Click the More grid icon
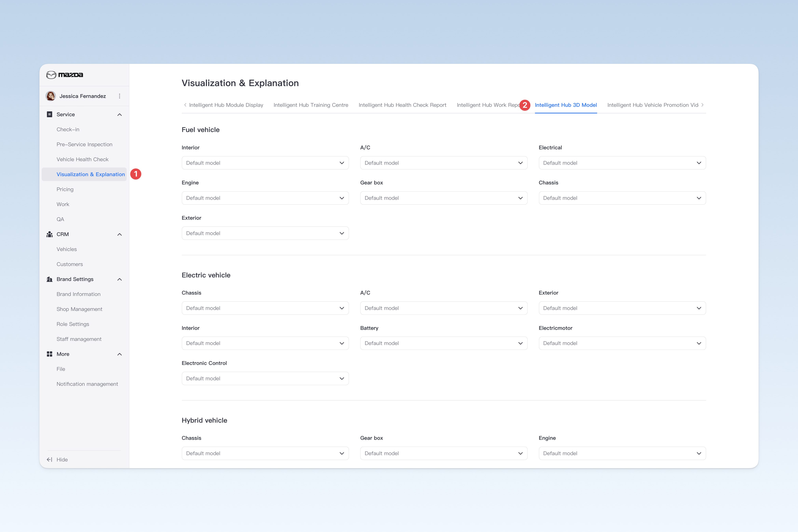The height and width of the screenshot is (532, 798). (x=49, y=354)
